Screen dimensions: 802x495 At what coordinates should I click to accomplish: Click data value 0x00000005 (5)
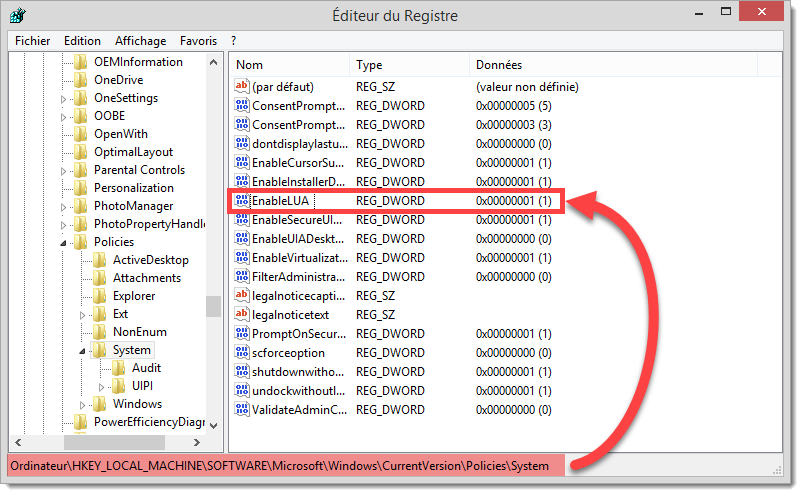pos(514,106)
